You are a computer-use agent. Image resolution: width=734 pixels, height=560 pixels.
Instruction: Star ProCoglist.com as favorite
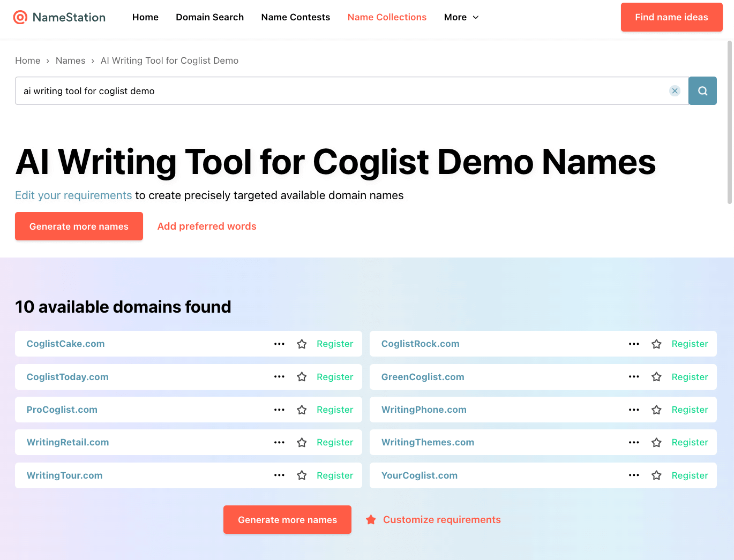pyautogui.click(x=302, y=410)
